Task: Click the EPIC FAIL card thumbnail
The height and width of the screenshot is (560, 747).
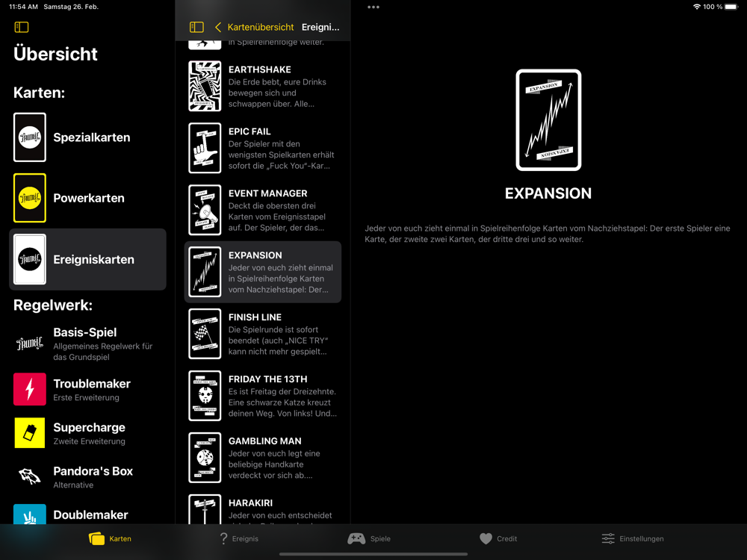Action: click(205, 148)
